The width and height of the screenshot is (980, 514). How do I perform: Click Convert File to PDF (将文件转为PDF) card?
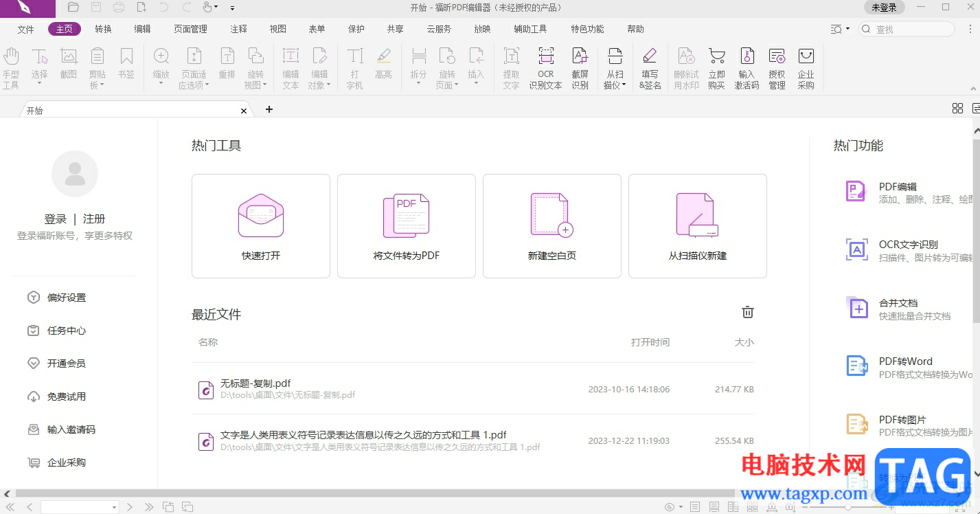pyautogui.click(x=407, y=226)
